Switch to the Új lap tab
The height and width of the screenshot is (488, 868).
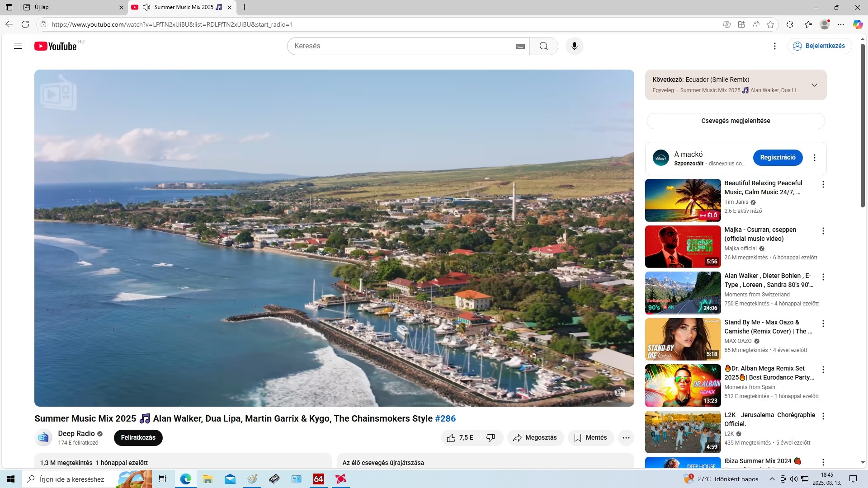point(68,7)
